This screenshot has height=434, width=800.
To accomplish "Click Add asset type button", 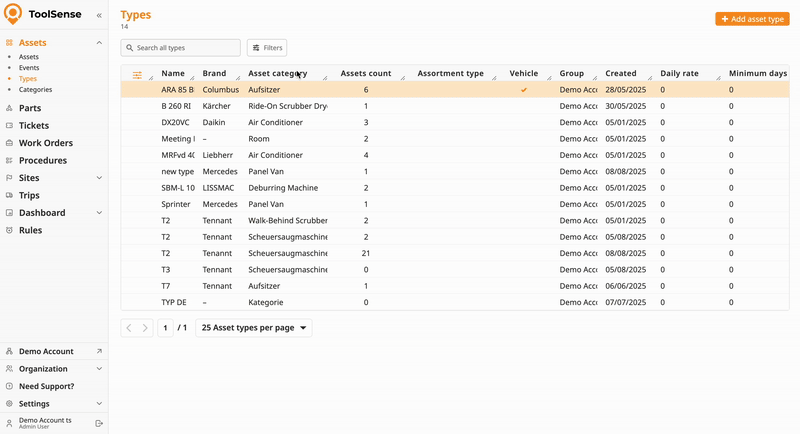I will pyautogui.click(x=752, y=19).
